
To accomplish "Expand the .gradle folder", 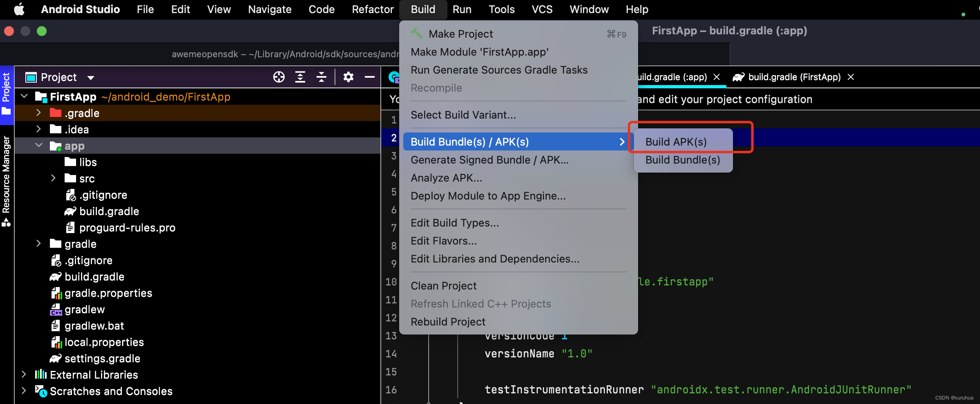I will pos(38,113).
